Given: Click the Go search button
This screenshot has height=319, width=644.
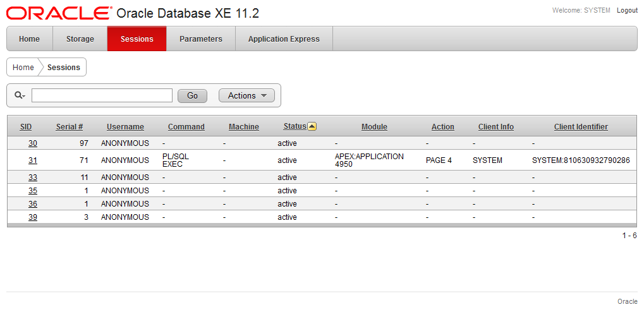Looking at the screenshot, I should 192,95.
